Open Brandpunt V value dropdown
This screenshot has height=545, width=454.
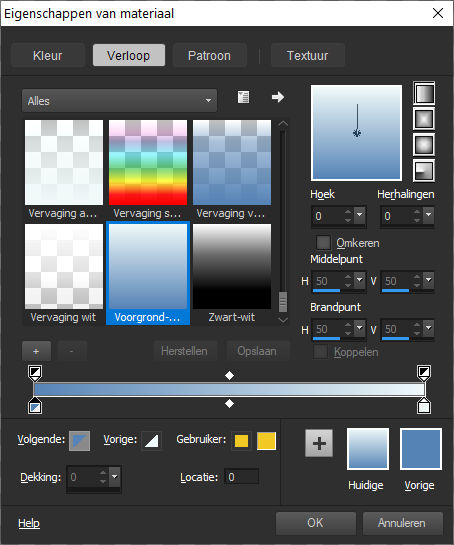click(x=429, y=328)
